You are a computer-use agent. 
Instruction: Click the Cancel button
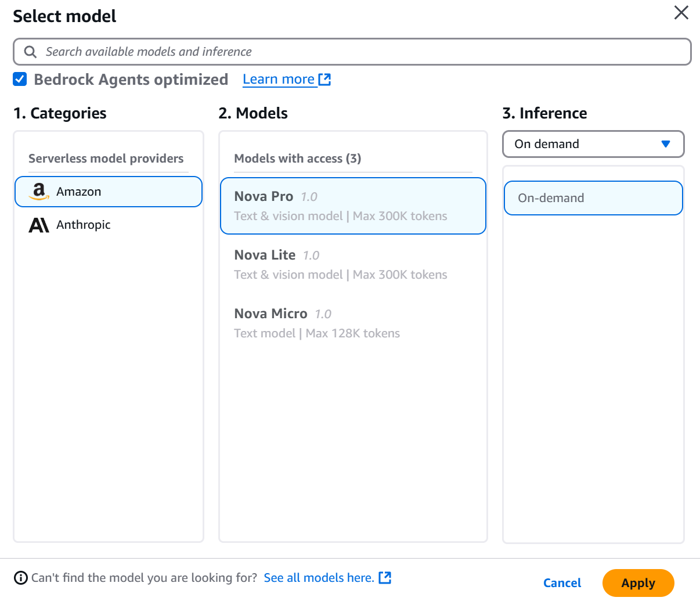[x=562, y=583]
